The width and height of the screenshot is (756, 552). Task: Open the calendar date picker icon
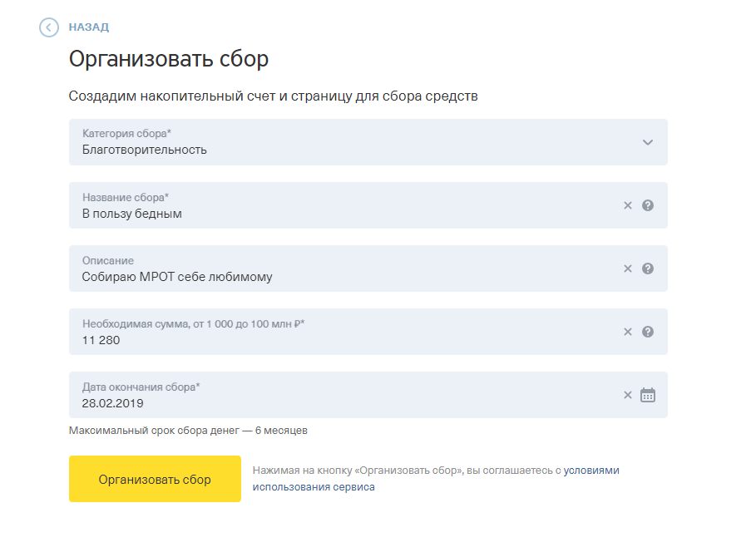pyautogui.click(x=648, y=395)
